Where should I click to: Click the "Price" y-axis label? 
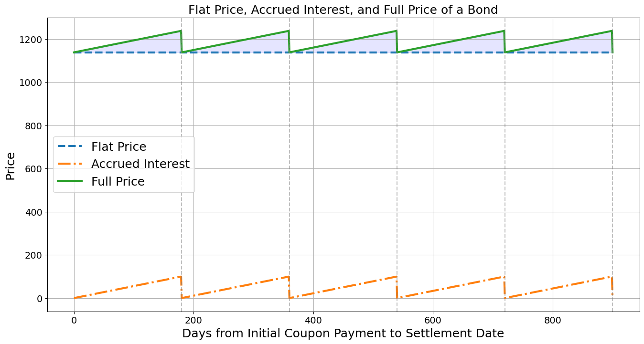11,166
